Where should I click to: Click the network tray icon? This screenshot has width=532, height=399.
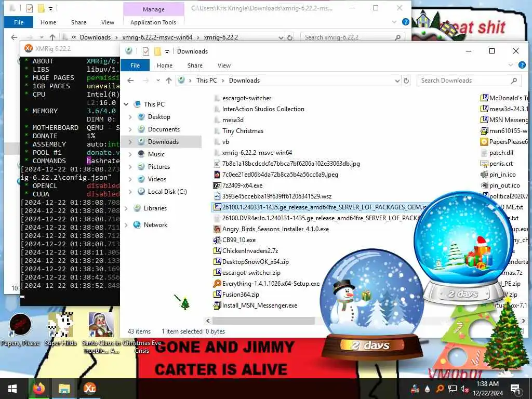click(452, 389)
